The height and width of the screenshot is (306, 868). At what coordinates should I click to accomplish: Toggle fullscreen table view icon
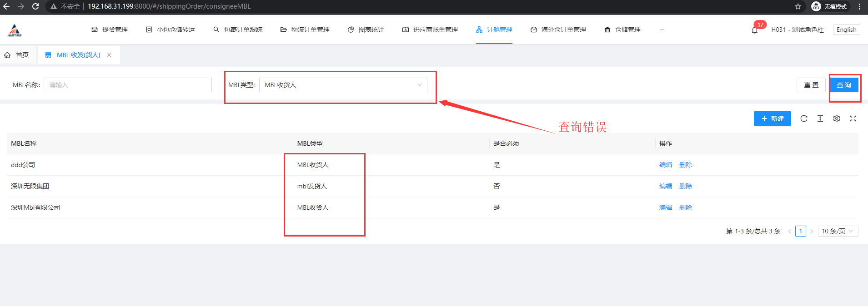tap(853, 118)
